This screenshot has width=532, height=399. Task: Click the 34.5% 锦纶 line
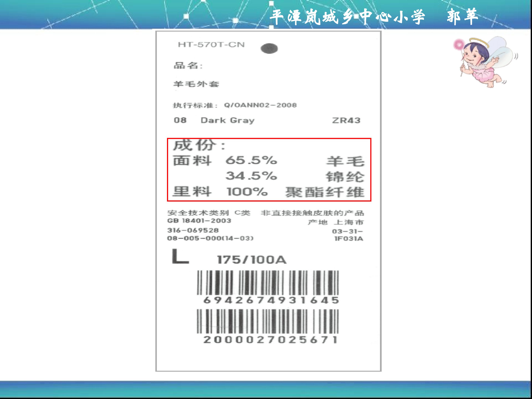[295, 176]
